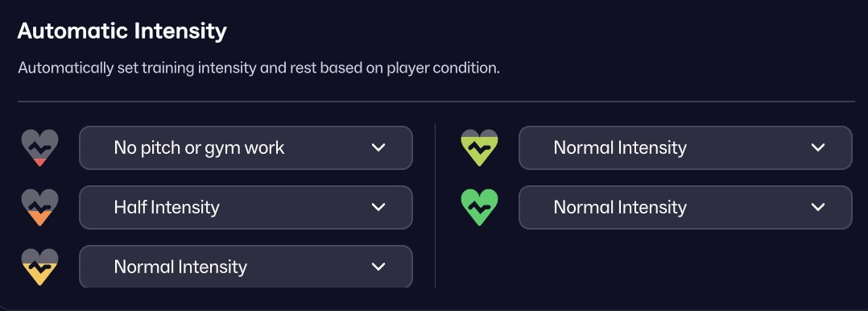Click the lime-green condition heart icon
Image resolution: width=868 pixels, height=311 pixels.
[x=479, y=148]
